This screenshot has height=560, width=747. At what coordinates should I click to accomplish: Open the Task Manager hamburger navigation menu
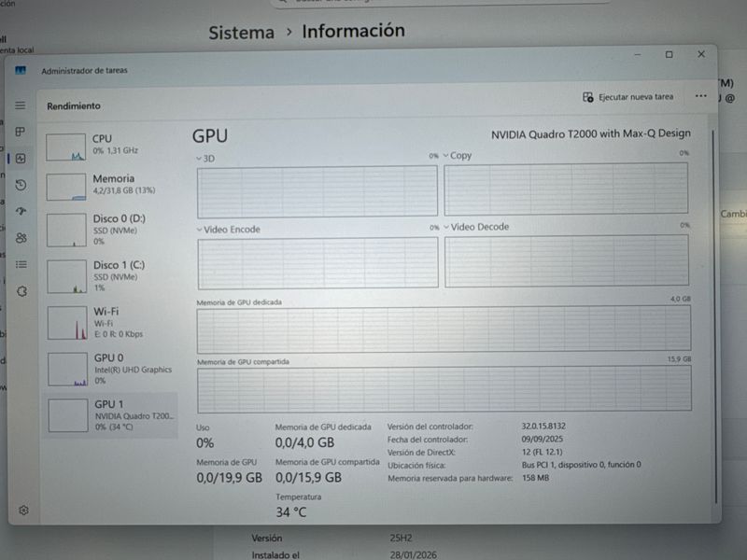click(20, 105)
